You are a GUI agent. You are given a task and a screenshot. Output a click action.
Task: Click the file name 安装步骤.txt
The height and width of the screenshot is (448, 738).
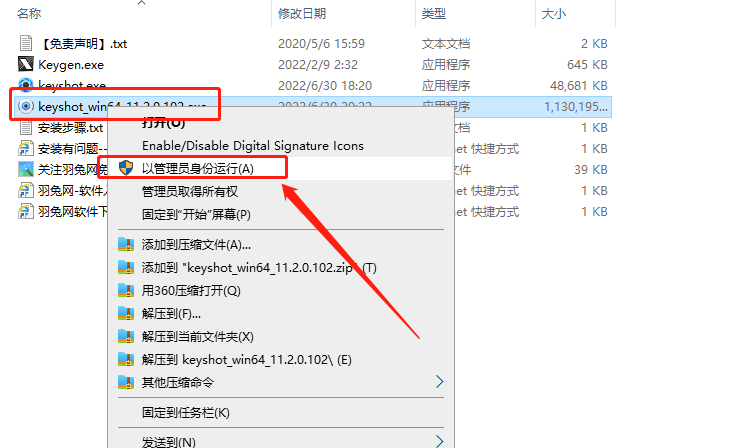click(71, 128)
